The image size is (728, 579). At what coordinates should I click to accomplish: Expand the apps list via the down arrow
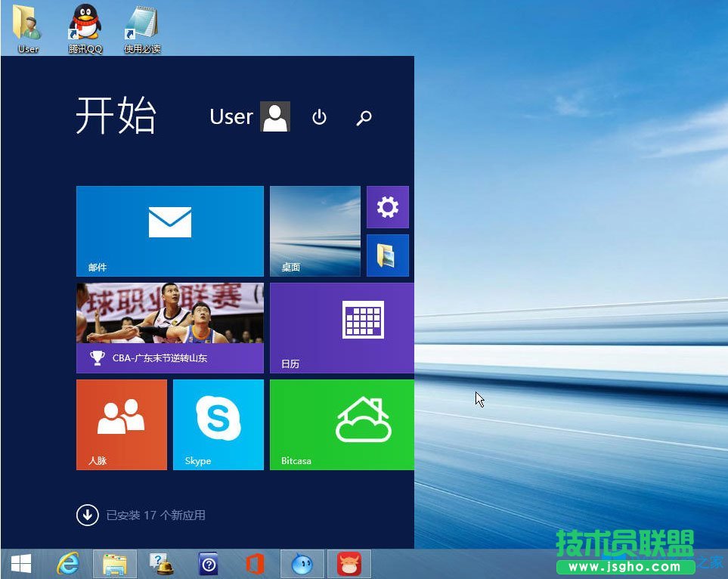[x=88, y=514]
